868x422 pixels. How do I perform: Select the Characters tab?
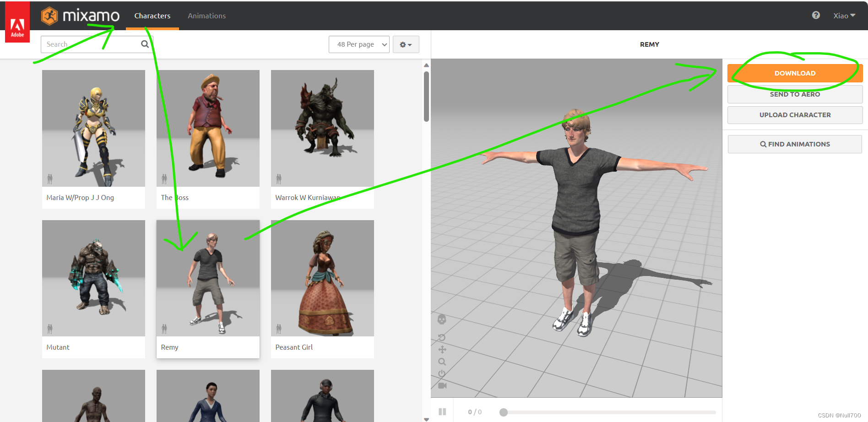click(152, 15)
